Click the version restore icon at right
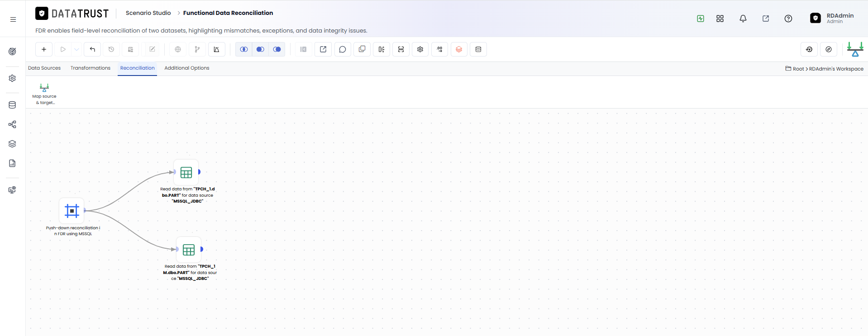 tap(809, 49)
